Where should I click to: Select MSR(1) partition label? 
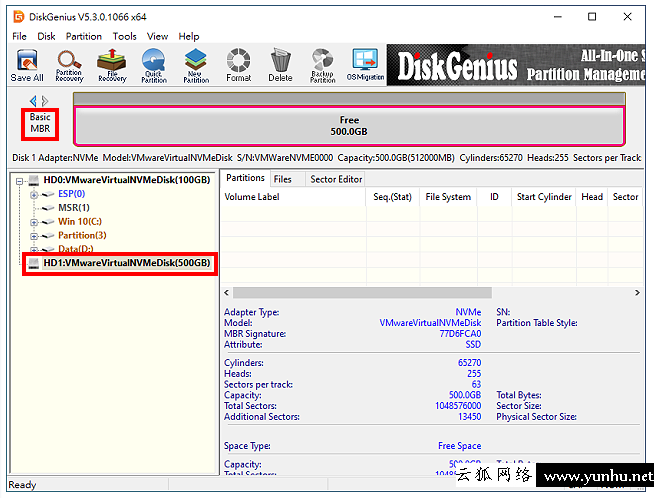tap(74, 208)
